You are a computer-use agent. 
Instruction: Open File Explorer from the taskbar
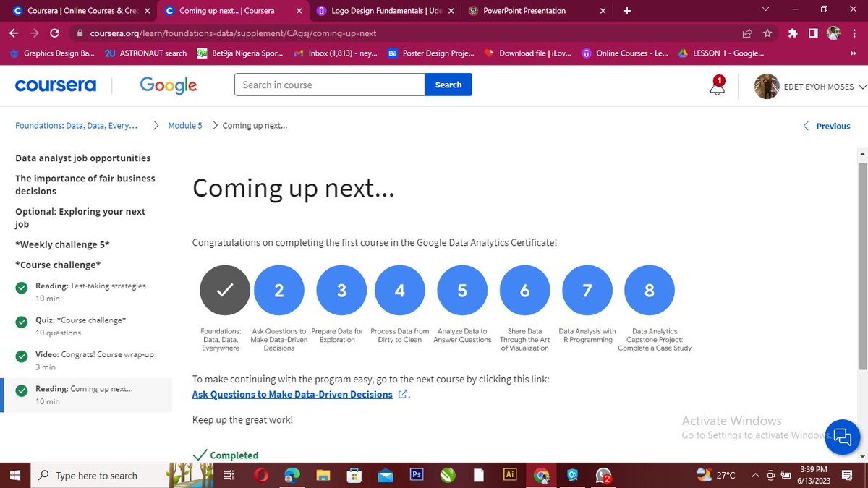pos(323,475)
